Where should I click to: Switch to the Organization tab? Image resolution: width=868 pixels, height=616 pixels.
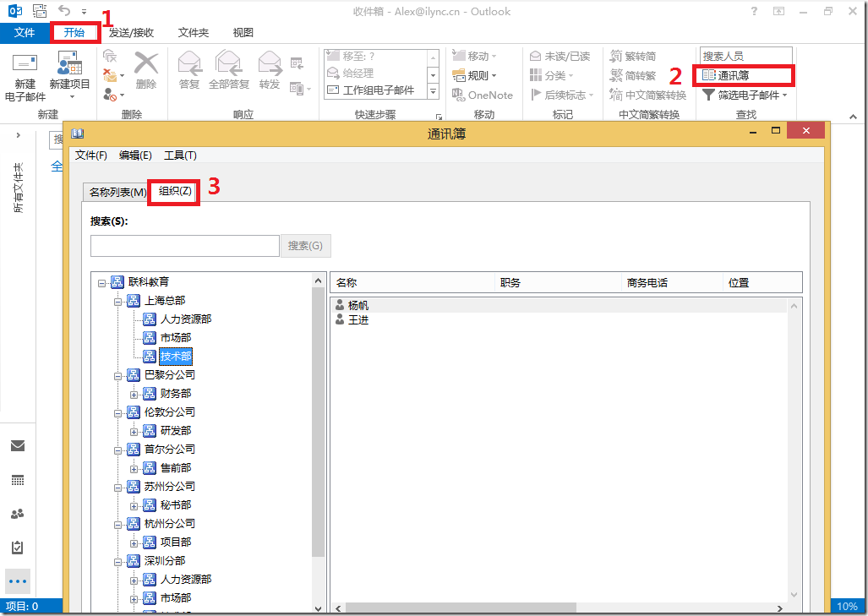pyautogui.click(x=175, y=191)
